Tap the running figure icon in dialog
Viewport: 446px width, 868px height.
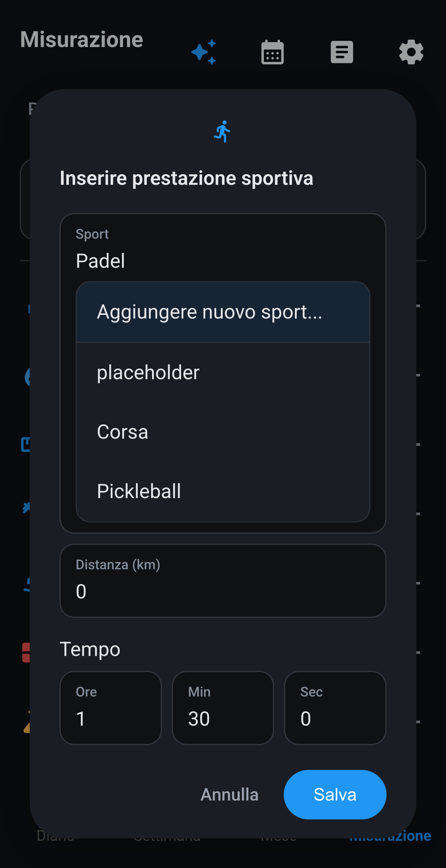[222, 132]
